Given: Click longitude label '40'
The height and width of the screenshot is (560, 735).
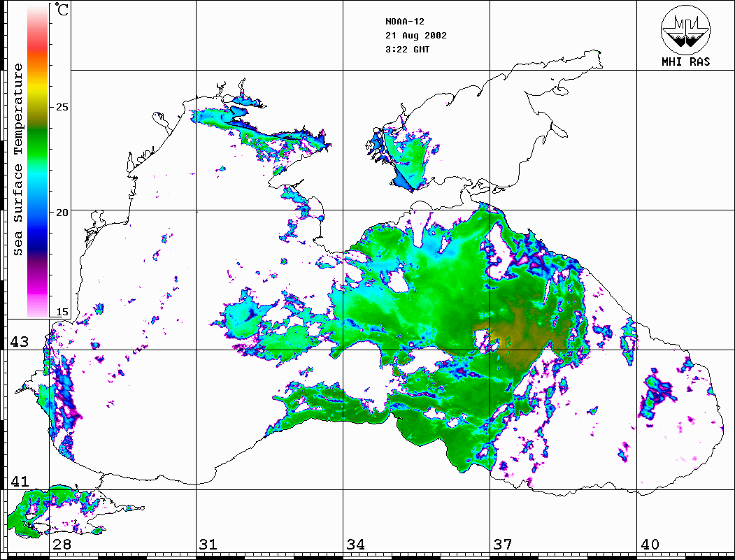Looking at the screenshot, I should 650,545.
